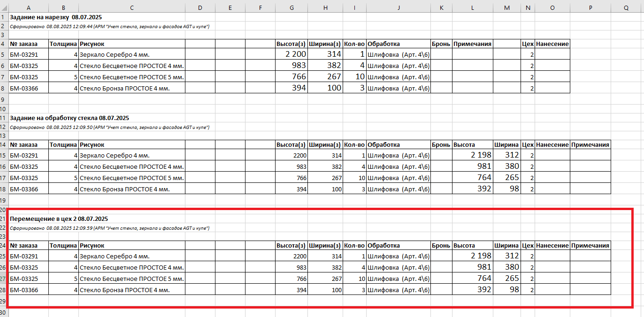This screenshot has width=644, height=317.
Task: Select the "98" width cell in row 18
Action: 507,189
